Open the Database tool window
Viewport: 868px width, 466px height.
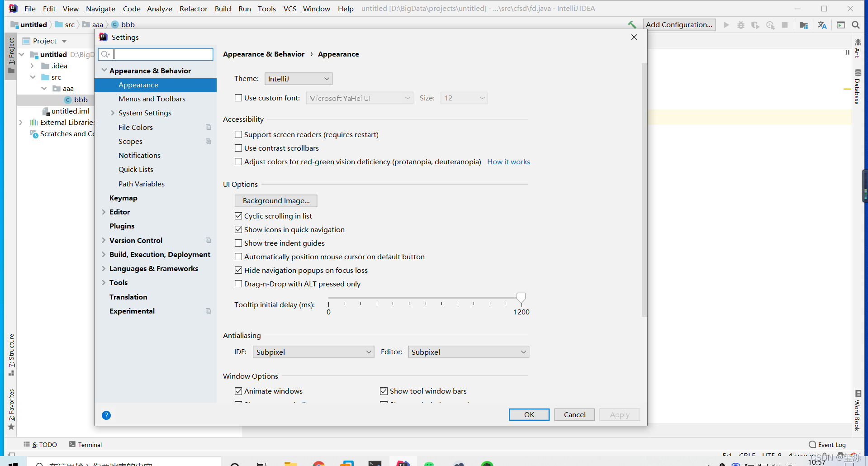857,86
